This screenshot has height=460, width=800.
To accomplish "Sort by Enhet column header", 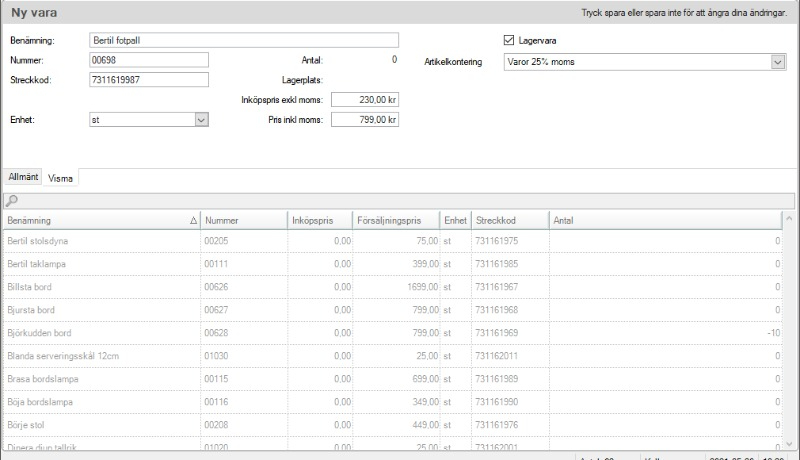I will 456,220.
